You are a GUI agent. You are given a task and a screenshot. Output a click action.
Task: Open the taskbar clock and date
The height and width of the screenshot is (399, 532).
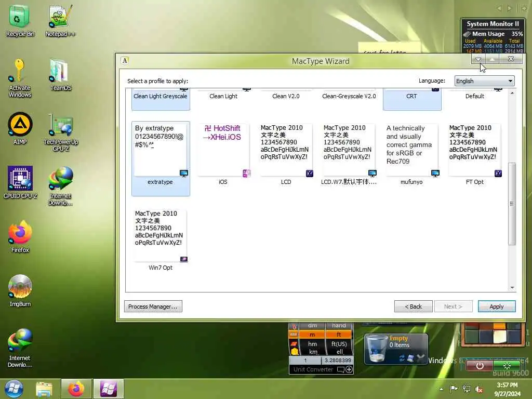507,389
